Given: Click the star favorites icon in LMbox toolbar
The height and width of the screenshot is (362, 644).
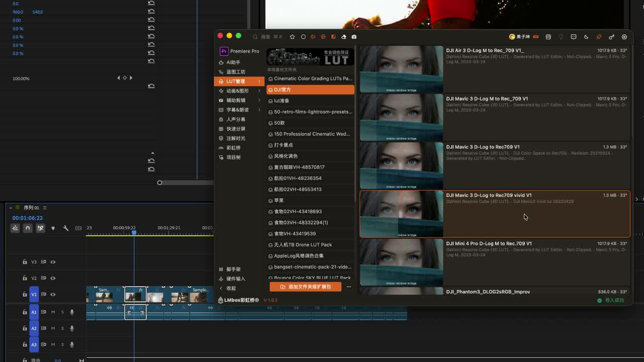Looking at the screenshot, I should [292, 37].
